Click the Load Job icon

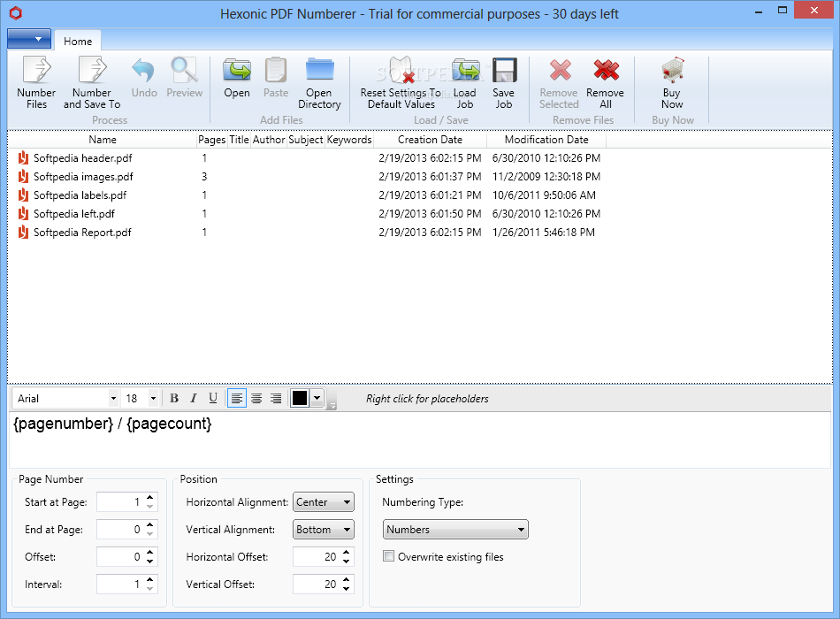(465, 70)
